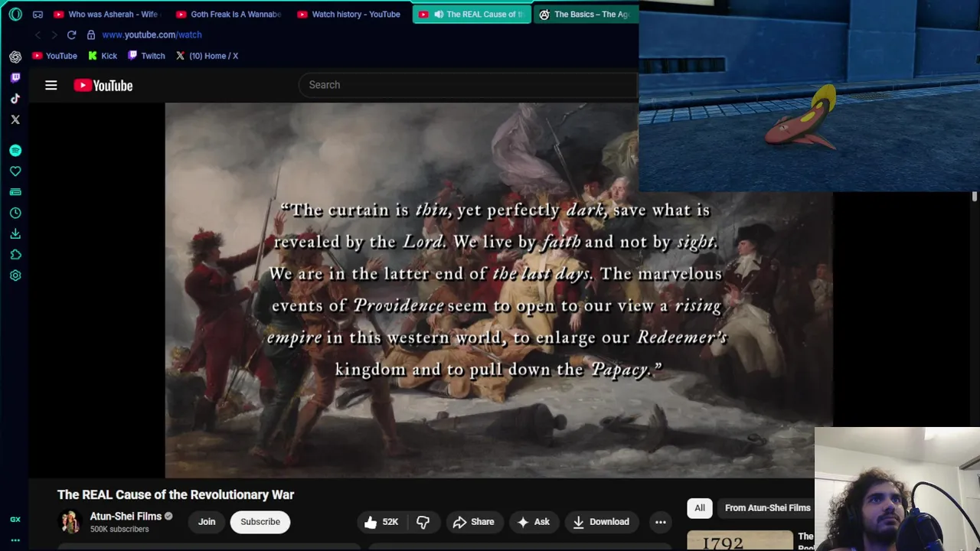Open the Extensions cube in sidebar
The width and height of the screenshot is (980, 551).
(15, 254)
